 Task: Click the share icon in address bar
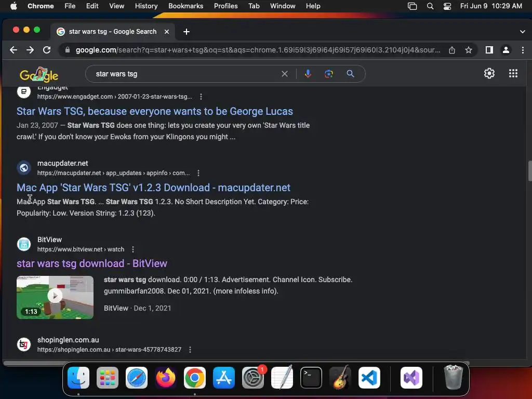click(452, 50)
